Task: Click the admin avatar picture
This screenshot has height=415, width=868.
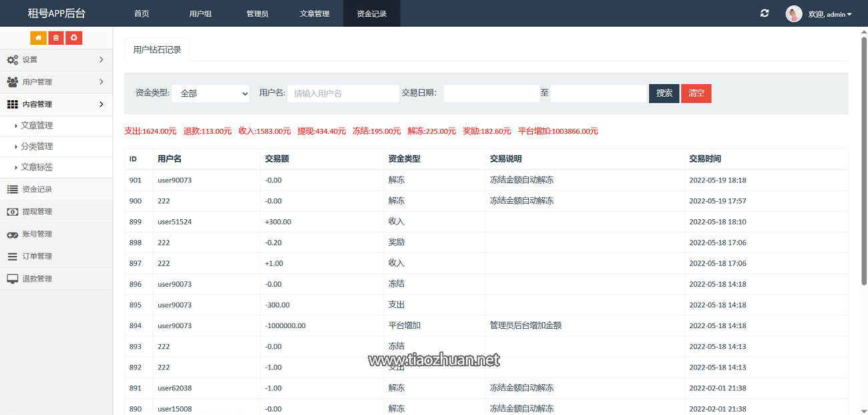Action: coord(794,14)
